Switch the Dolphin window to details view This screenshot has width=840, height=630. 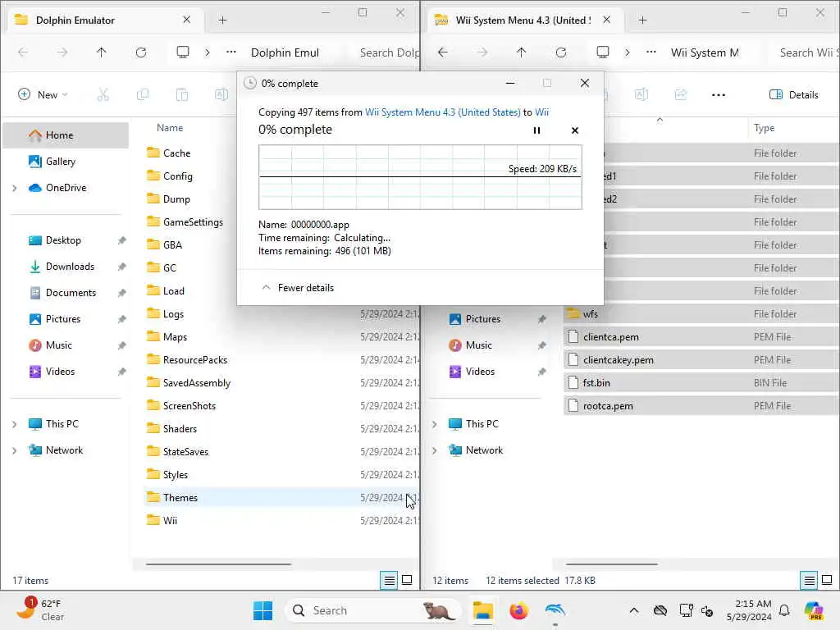point(390,580)
